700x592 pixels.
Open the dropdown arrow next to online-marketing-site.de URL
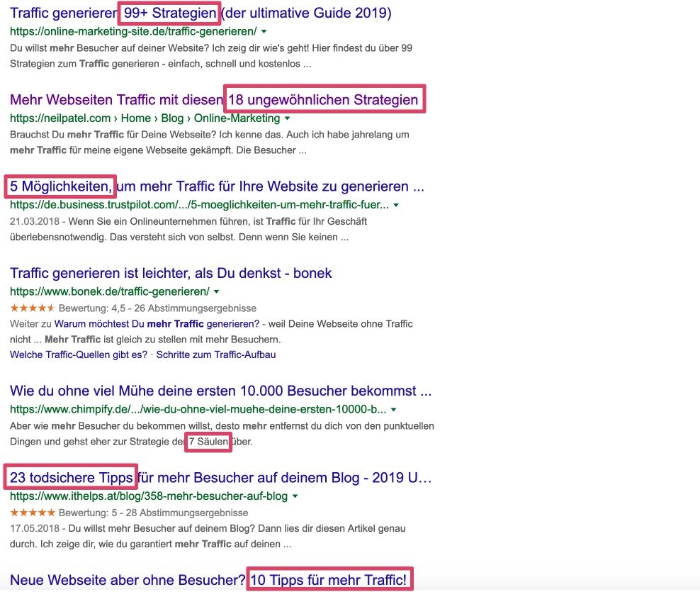(x=263, y=31)
